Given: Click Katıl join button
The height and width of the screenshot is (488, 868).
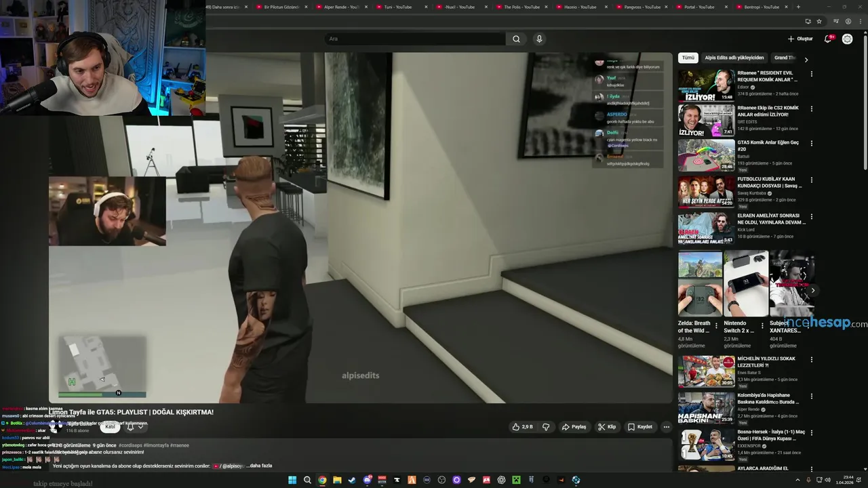Looking at the screenshot, I should tap(110, 427).
